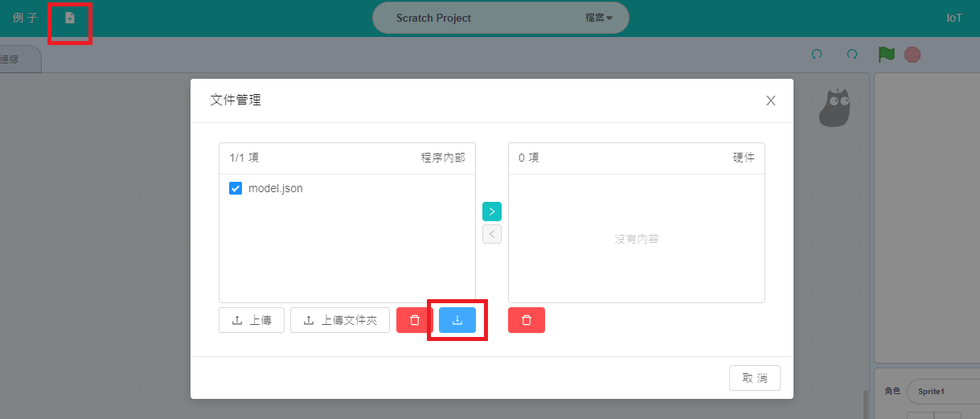The height and width of the screenshot is (419, 980).
Task: Click the green flag run icon
Action: coord(887,55)
